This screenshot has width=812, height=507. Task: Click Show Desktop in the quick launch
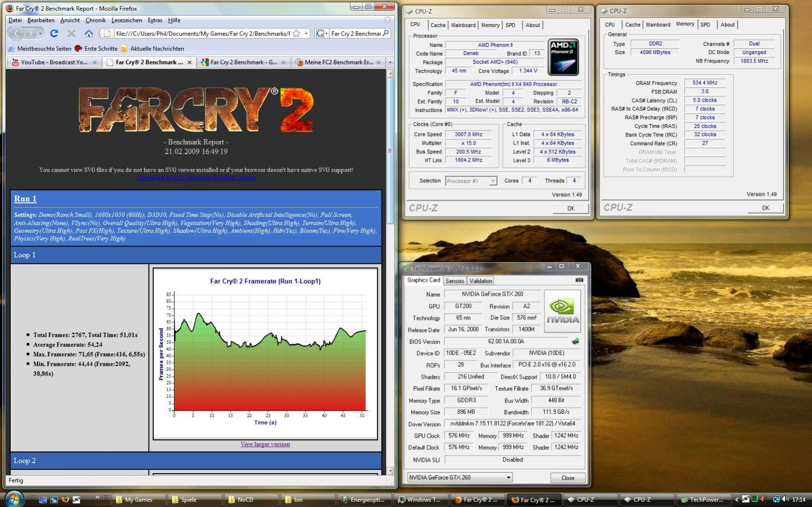click(x=43, y=500)
